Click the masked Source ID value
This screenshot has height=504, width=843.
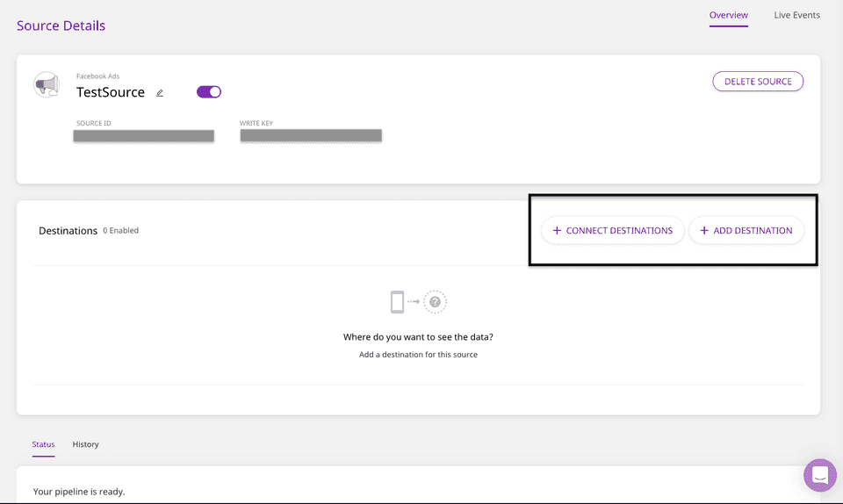tap(144, 136)
